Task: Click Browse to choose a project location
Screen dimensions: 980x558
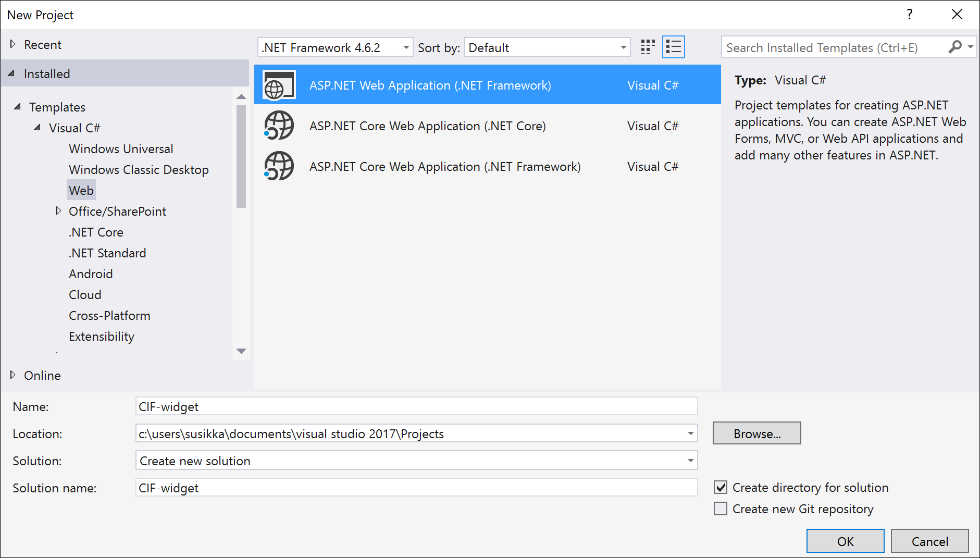Action: click(756, 433)
